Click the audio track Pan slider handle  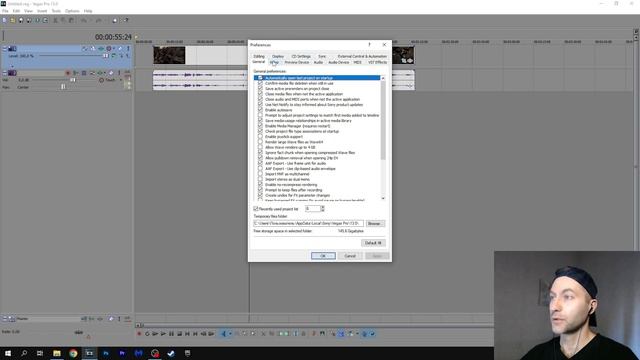point(63,87)
